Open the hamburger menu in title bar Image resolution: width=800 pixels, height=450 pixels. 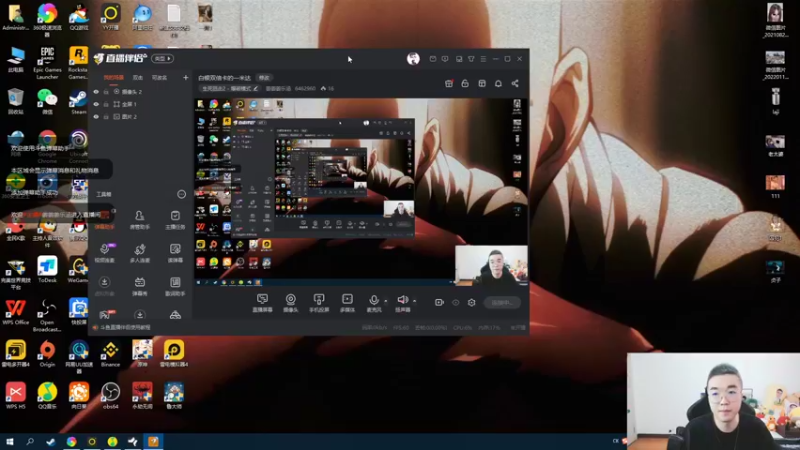pos(483,59)
